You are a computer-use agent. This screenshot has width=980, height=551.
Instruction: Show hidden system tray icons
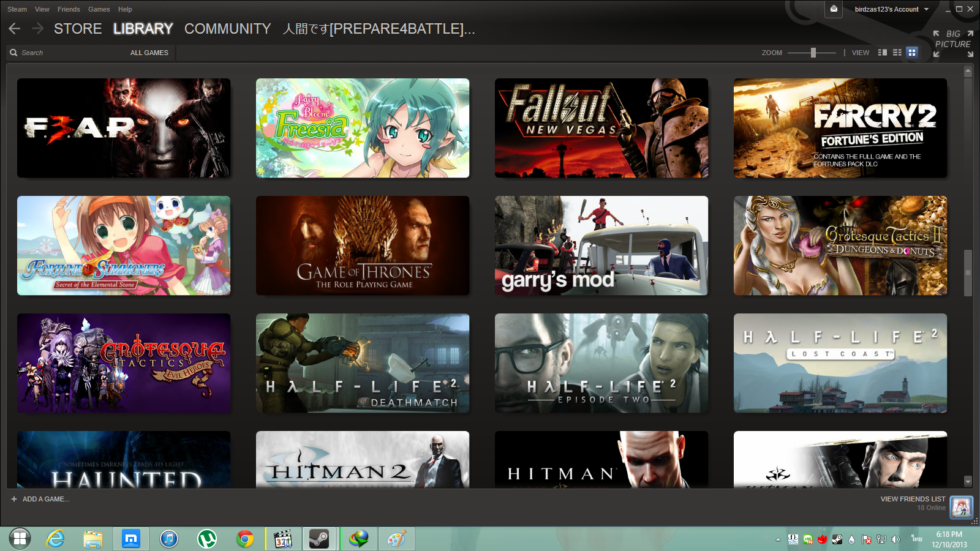point(778,539)
